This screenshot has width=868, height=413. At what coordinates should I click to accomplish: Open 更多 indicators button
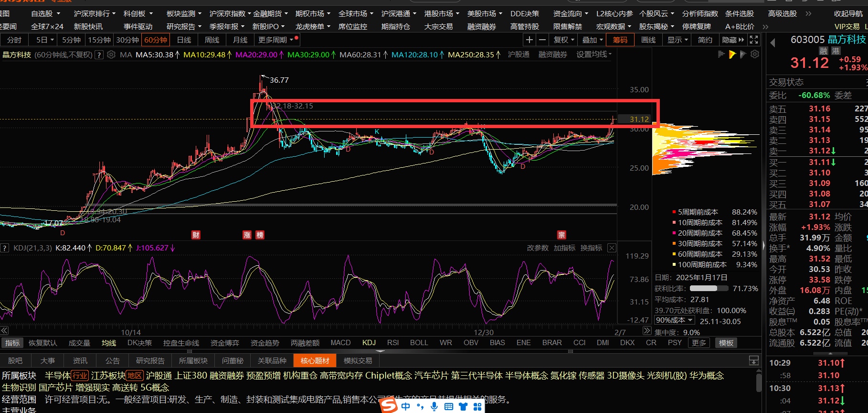(x=699, y=343)
